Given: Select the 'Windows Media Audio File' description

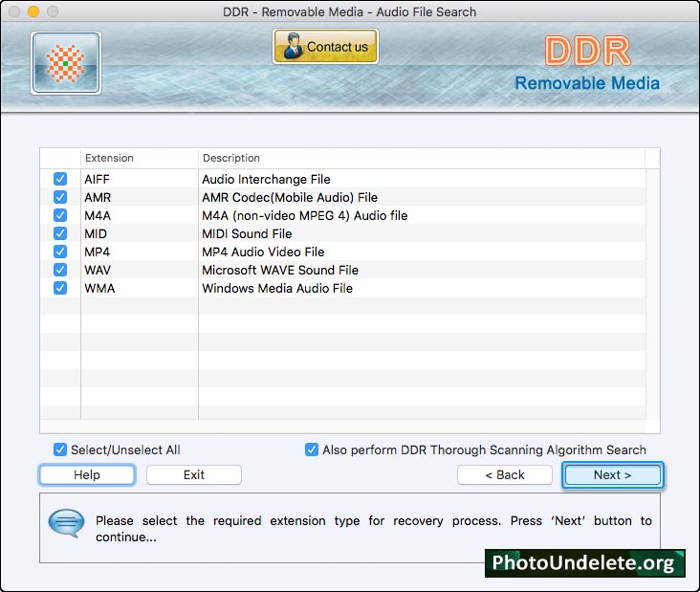Looking at the screenshot, I should click(x=277, y=289).
